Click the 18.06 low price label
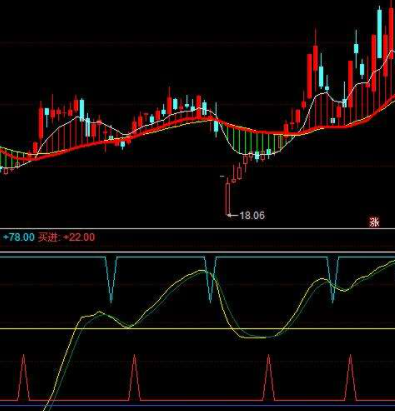Image resolution: width=395 pixels, height=411 pixels. click(252, 215)
